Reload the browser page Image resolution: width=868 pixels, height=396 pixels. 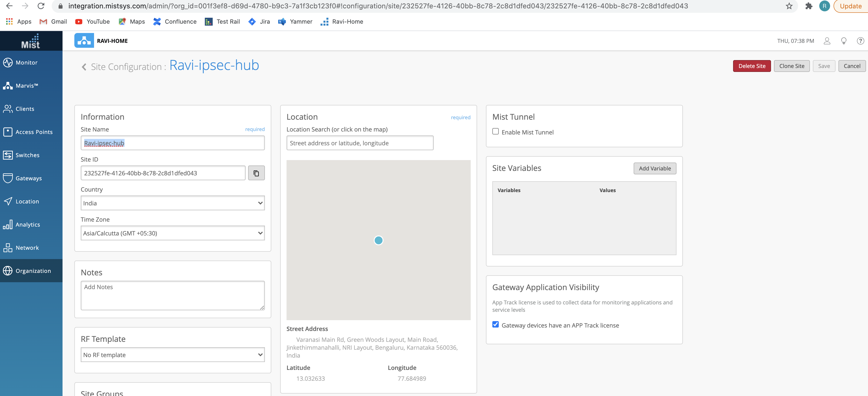41,6
